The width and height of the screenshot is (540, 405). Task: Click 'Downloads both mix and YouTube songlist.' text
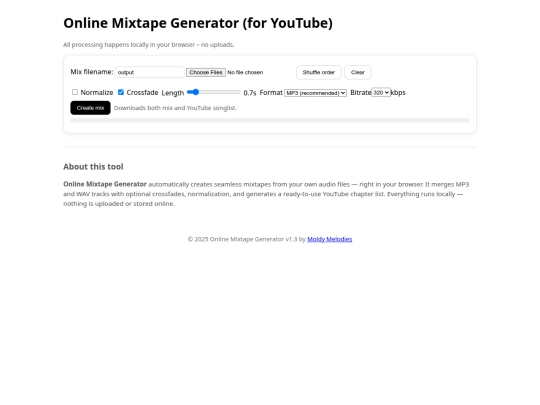[175, 108]
